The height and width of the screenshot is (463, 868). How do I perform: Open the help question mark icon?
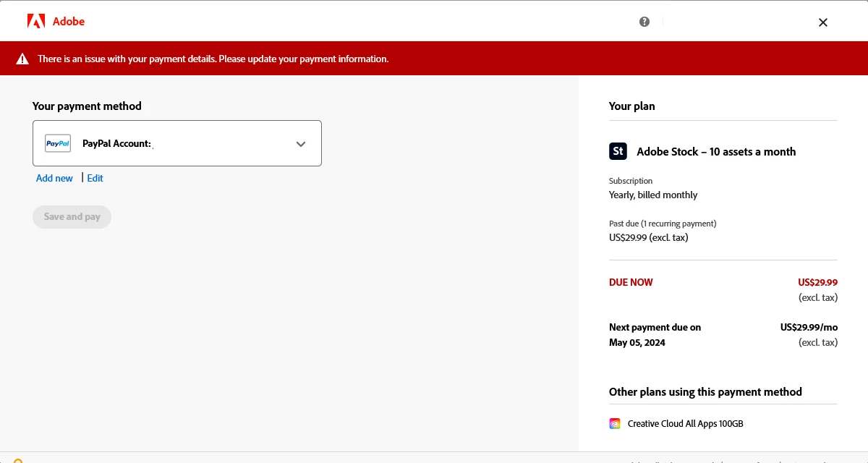point(644,22)
